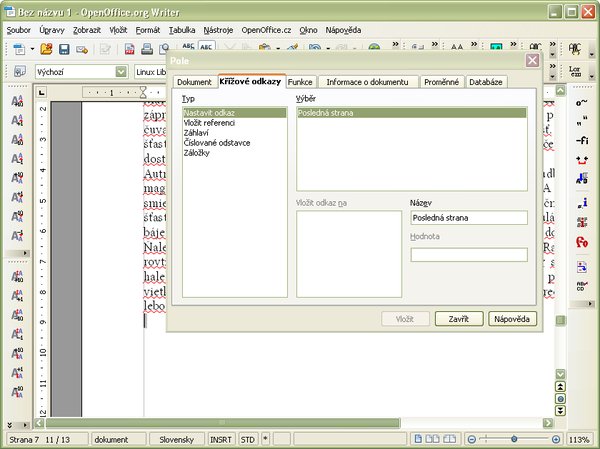This screenshot has height=449, width=600.
Task: Click the 113% zoom value in status bar
Action: [579, 439]
